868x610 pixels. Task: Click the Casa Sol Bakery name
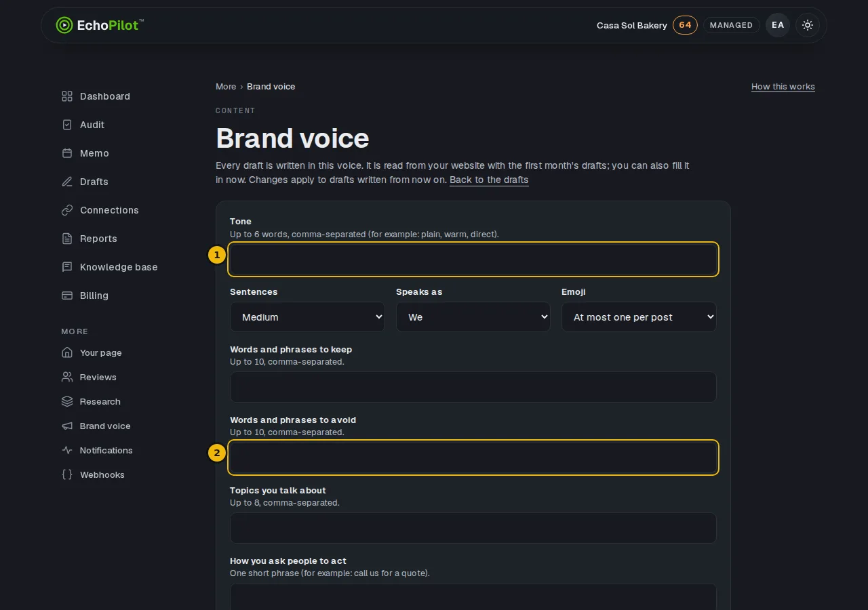632,26
